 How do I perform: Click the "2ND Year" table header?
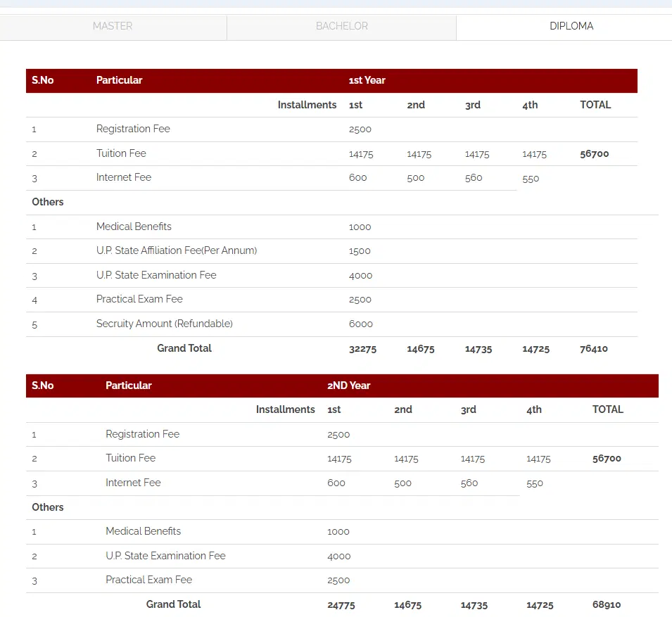coord(348,386)
